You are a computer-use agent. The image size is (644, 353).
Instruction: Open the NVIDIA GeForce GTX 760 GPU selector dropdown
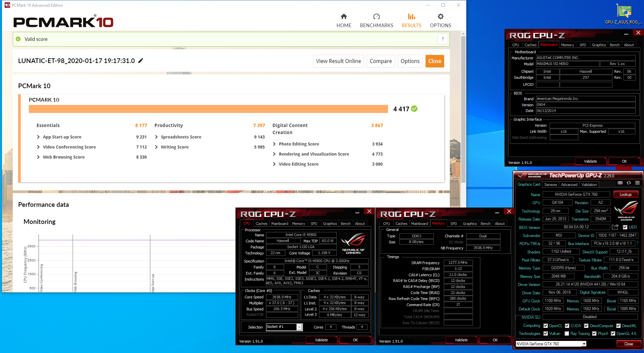[584, 344]
